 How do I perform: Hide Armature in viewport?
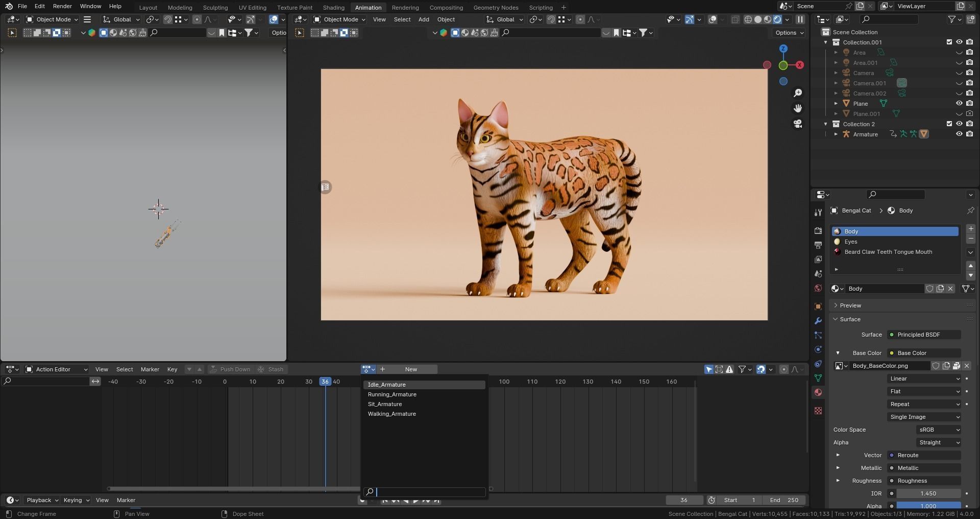pos(959,134)
